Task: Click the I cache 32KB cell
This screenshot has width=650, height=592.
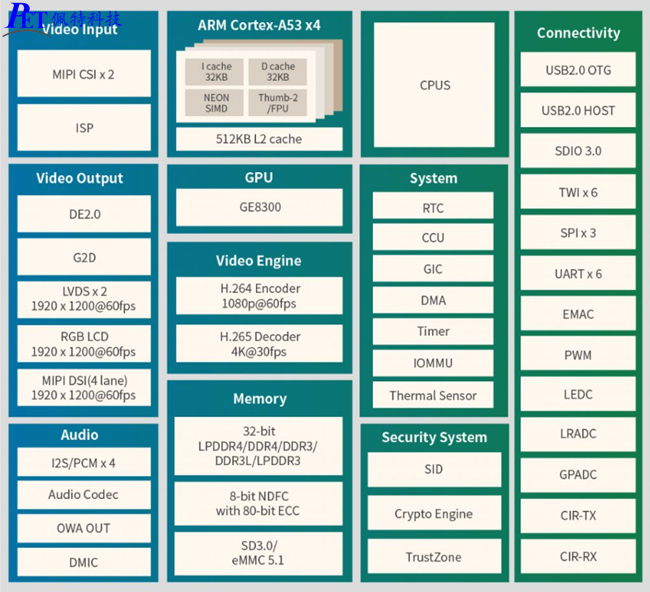Action: click(x=215, y=72)
